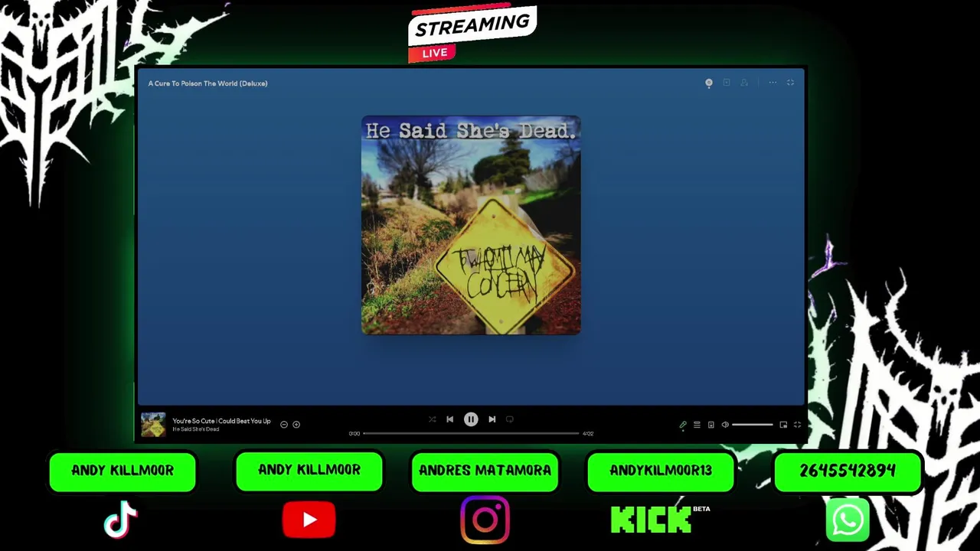This screenshot has height=551, width=980.
Task: Click the elapsed time 0:00
Action: tap(354, 434)
